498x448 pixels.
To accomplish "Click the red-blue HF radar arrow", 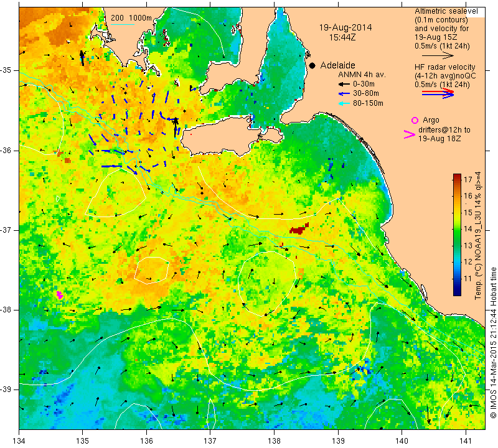I will click(438, 93).
